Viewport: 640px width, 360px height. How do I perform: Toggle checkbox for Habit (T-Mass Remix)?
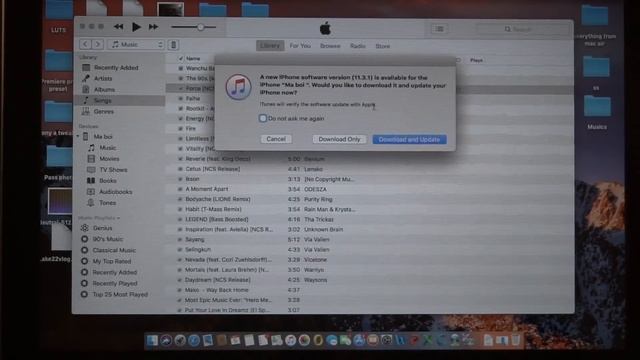(x=180, y=209)
